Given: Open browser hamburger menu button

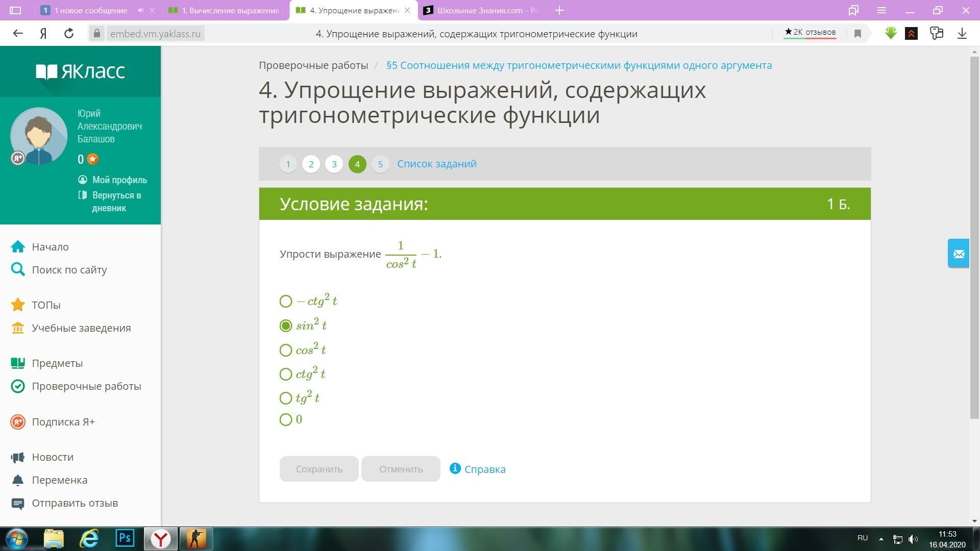Looking at the screenshot, I should pos(881,10).
